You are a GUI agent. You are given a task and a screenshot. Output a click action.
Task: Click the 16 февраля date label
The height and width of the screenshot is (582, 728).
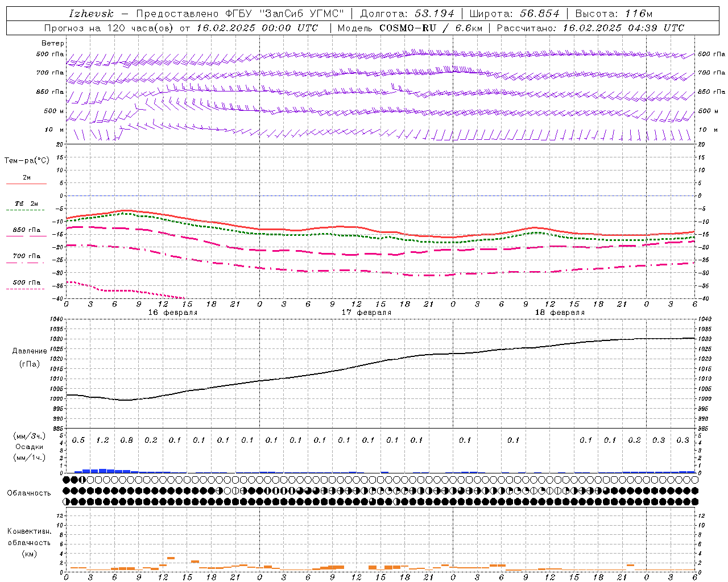[x=173, y=313]
